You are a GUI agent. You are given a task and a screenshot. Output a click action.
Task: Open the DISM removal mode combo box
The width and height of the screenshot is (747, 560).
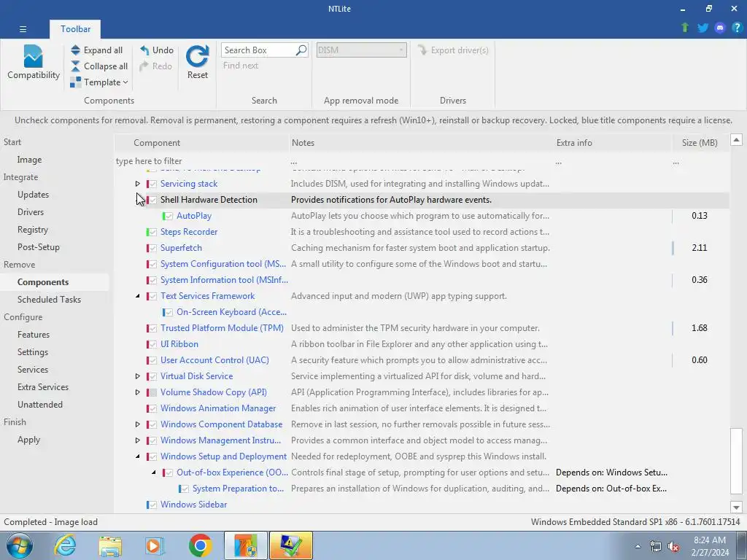(362, 50)
